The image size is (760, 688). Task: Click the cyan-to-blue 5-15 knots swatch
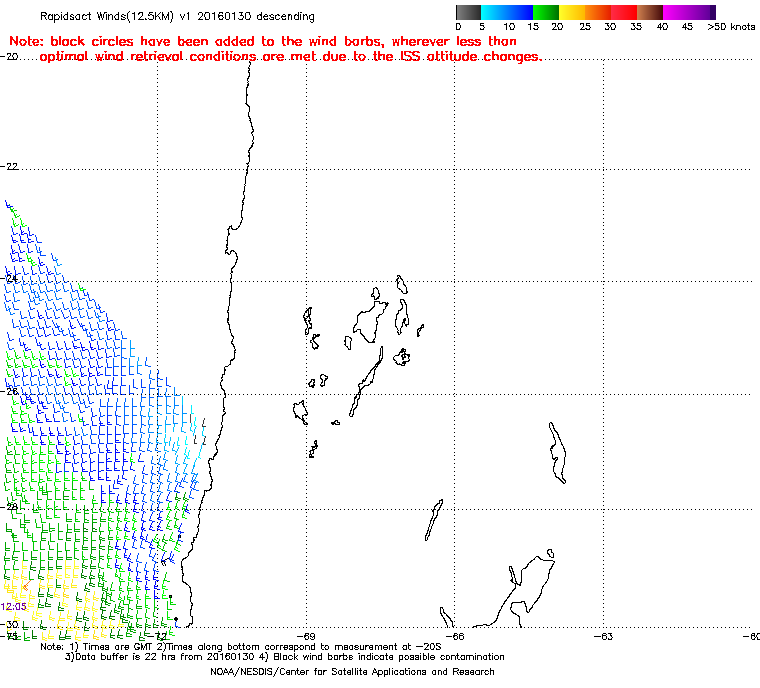click(507, 13)
